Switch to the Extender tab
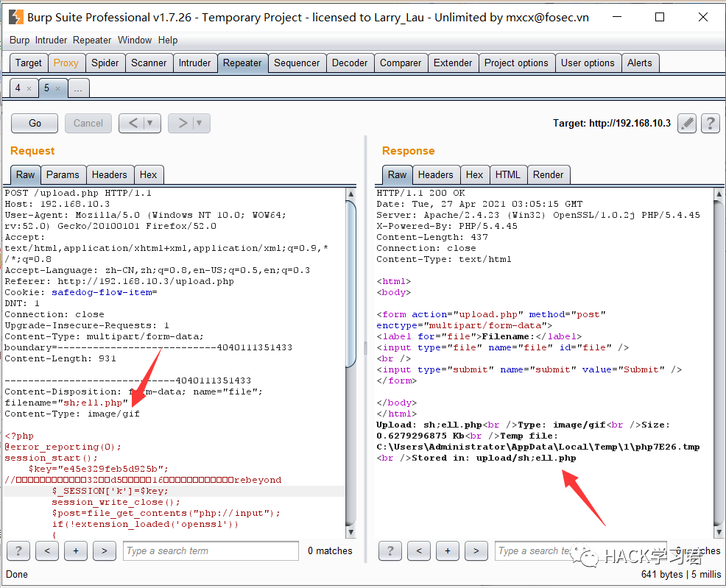This screenshot has width=726, height=588. click(x=453, y=63)
